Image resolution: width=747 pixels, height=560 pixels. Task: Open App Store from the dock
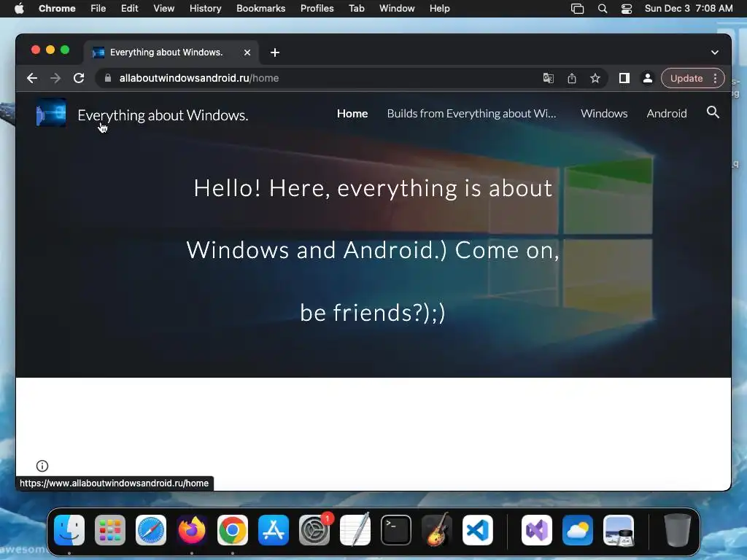pyautogui.click(x=274, y=530)
